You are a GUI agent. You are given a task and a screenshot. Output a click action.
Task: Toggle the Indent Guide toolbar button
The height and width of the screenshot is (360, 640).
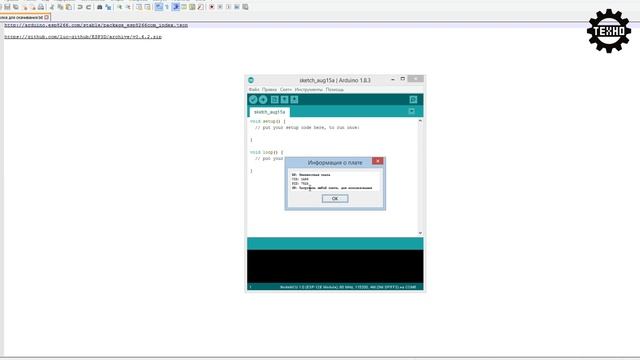[176, 7]
